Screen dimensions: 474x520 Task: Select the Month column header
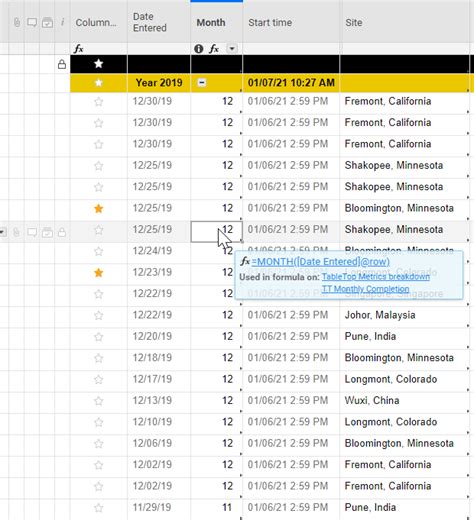click(x=217, y=22)
